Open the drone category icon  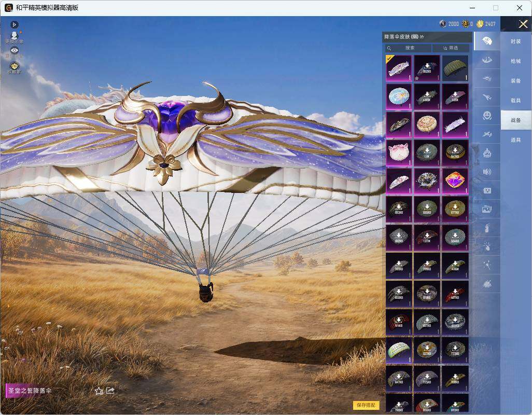coord(487,78)
